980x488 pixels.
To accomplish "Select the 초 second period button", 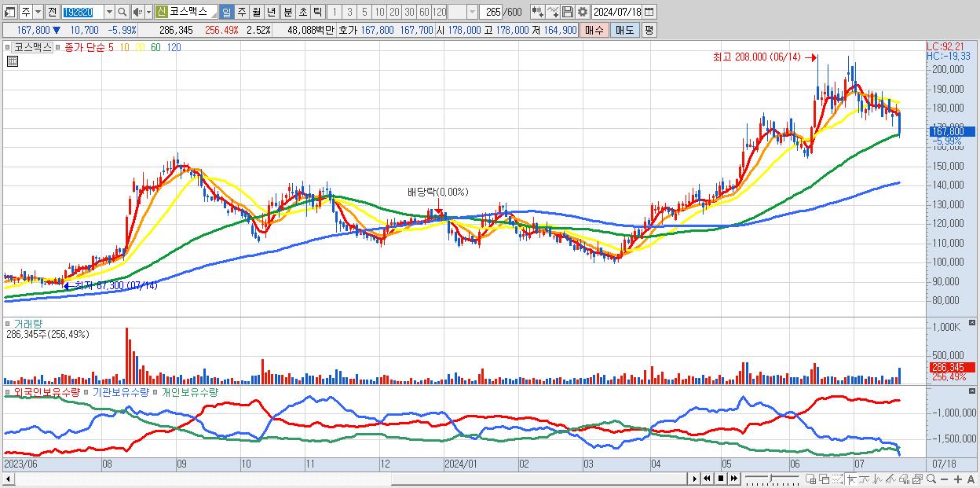I will [302, 12].
